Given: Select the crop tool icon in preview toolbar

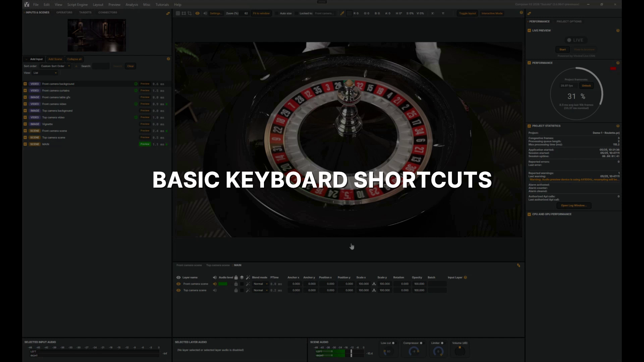Looking at the screenshot, I should pyautogui.click(x=190, y=13).
